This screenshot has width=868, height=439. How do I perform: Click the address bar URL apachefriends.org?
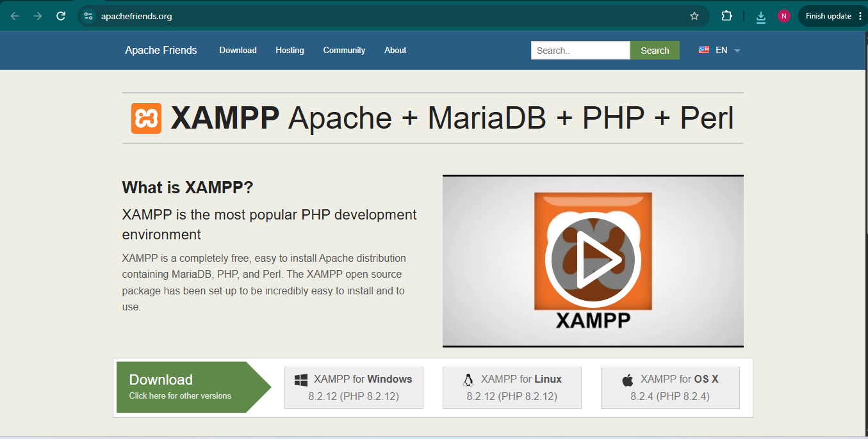tap(136, 16)
